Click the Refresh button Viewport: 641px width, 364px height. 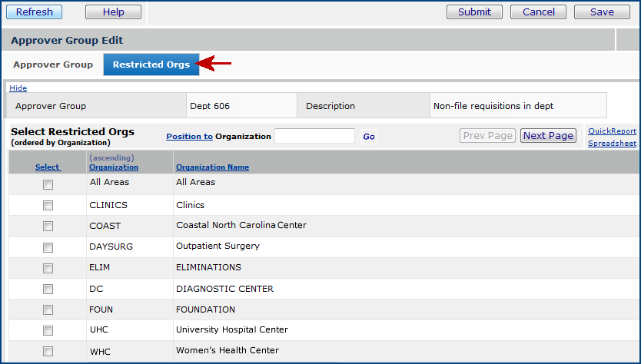tap(35, 12)
